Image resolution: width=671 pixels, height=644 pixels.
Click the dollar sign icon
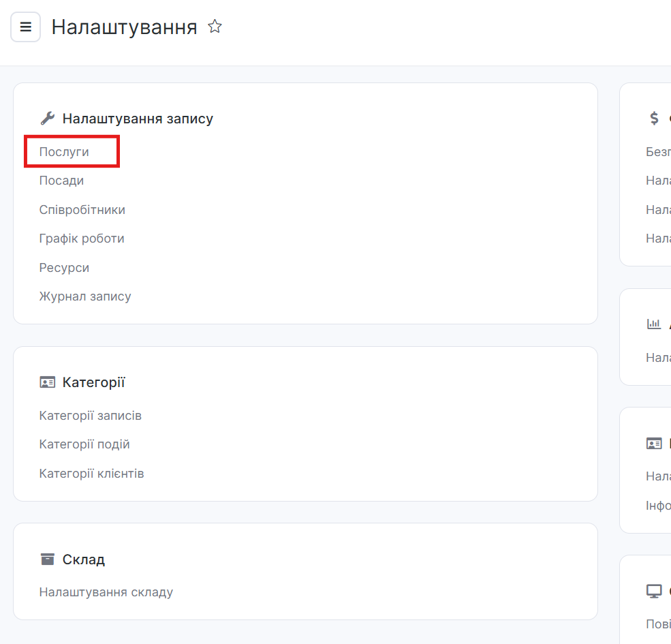[x=654, y=119]
